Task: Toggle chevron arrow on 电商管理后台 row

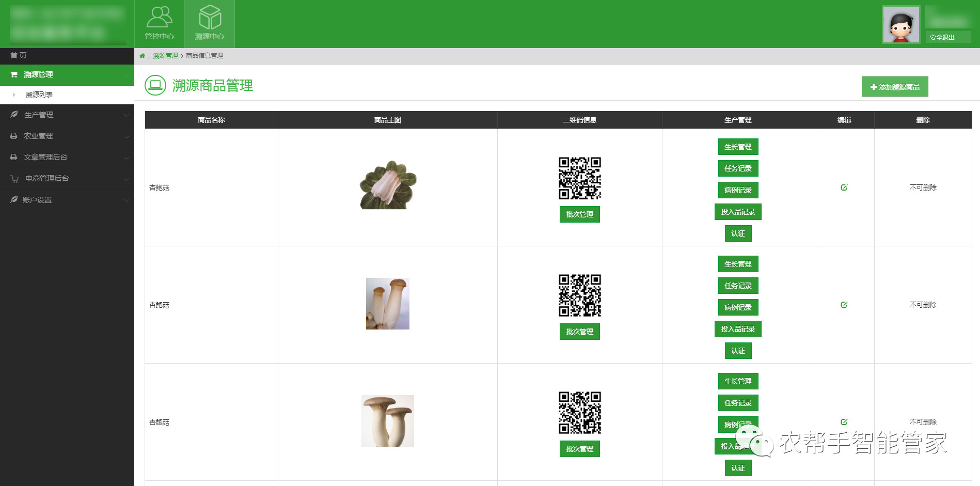Action: 127,179
